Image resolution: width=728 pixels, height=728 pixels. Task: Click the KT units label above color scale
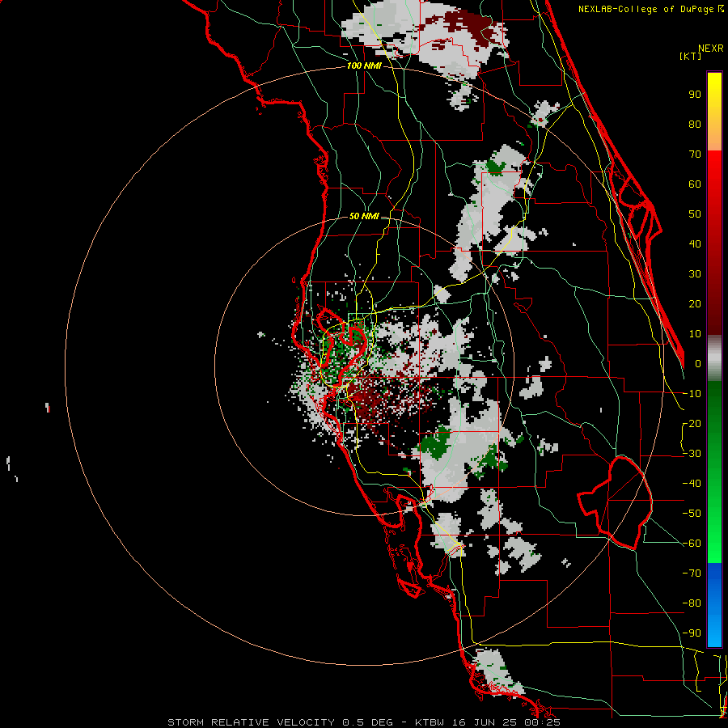coord(691,56)
